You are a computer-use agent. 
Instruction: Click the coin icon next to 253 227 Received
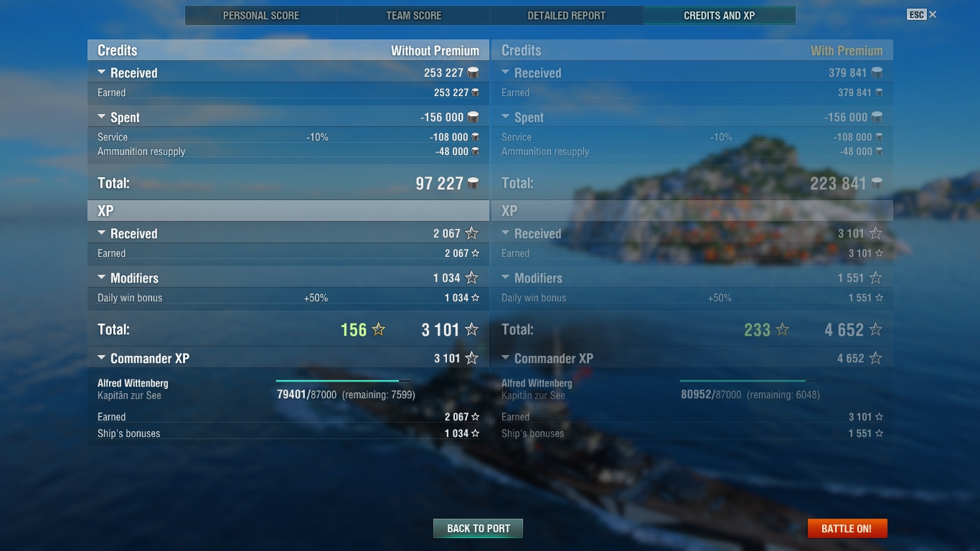tap(473, 72)
